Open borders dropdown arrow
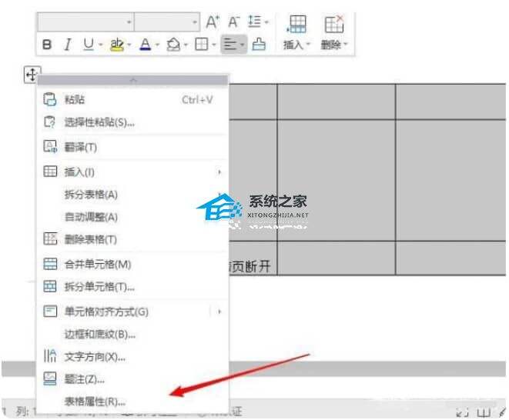This screenshot has width=509, height=420. pos(213,45)
